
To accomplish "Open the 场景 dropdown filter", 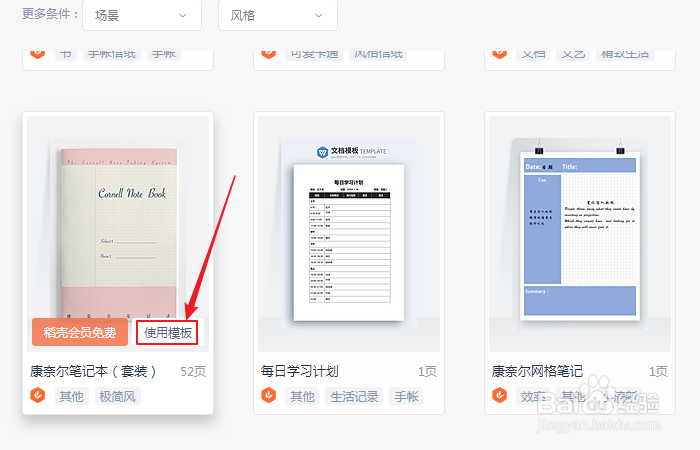I will (x=142, y=15).
